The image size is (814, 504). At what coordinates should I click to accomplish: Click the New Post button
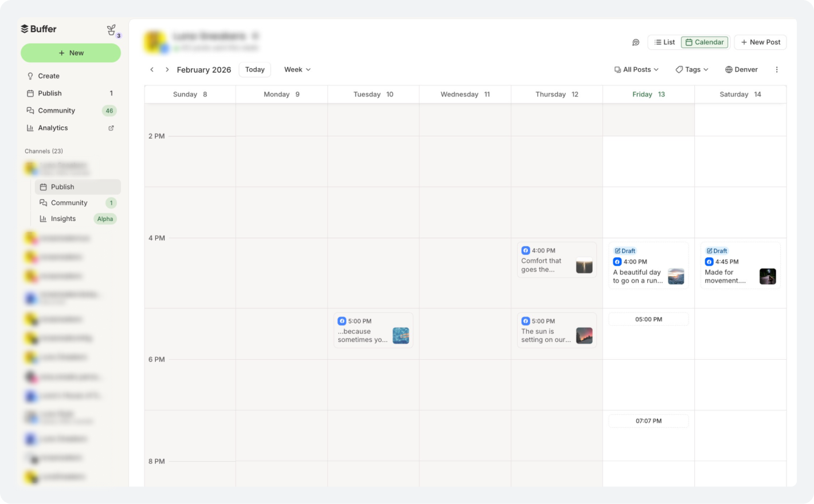point(760,42)
